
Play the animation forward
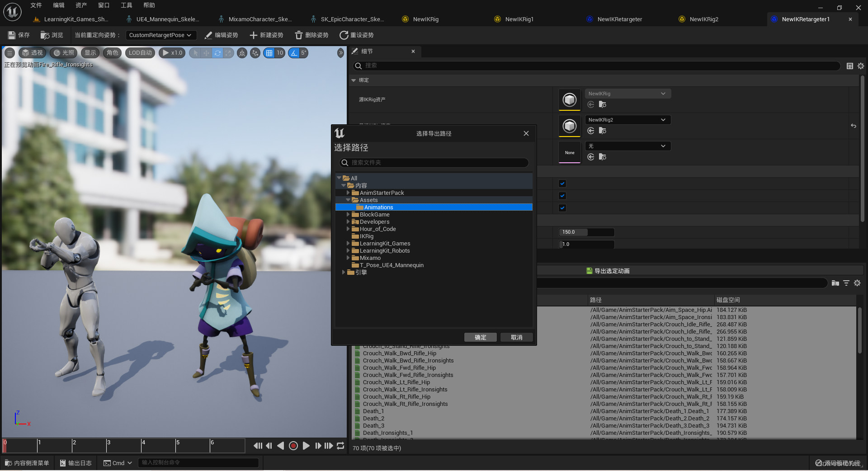pyautogui.click(x=306, y=446)
